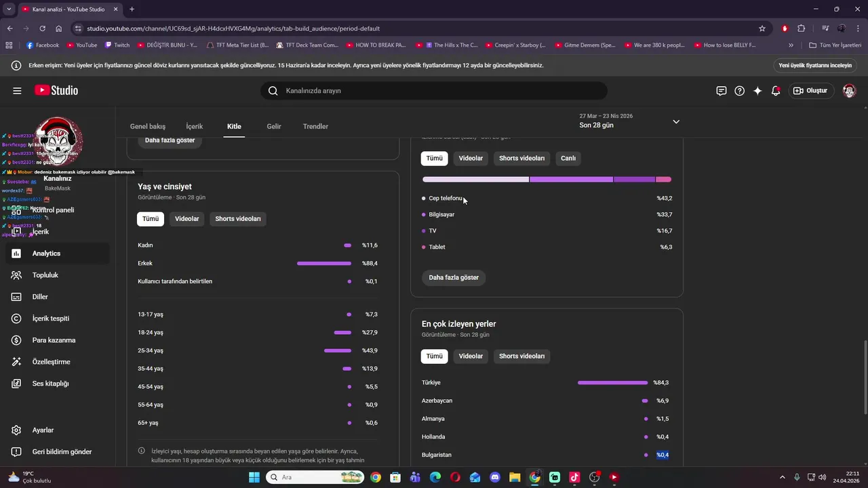Show hidden system tray icons

click(x=782, y=477)
